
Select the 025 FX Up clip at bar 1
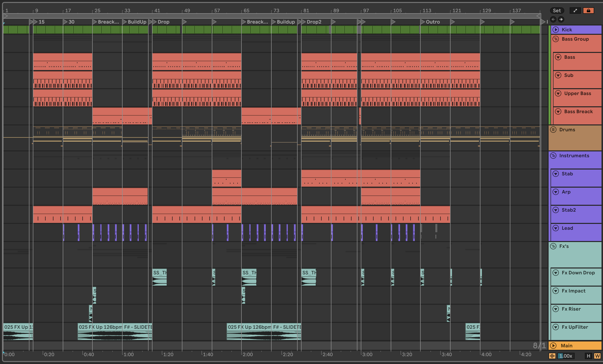point(18,331)
